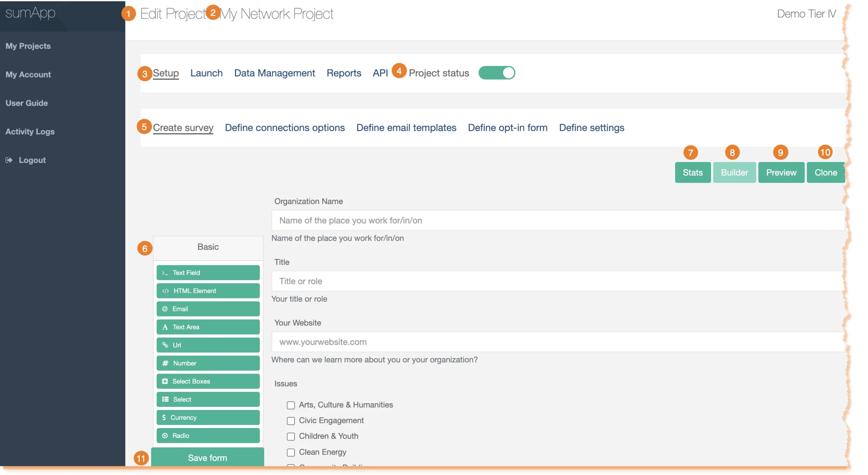Choose the Select dropdown component

pyautogui.click(x=208, y=399)
